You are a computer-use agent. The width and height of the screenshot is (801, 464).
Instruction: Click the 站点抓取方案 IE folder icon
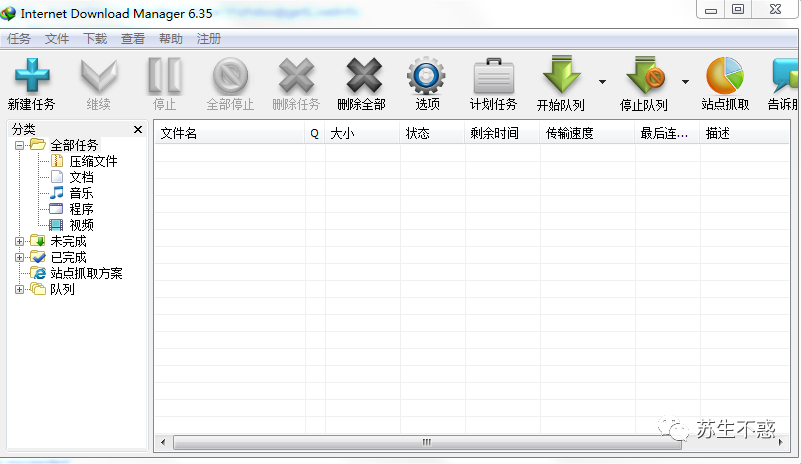(38, 273)
